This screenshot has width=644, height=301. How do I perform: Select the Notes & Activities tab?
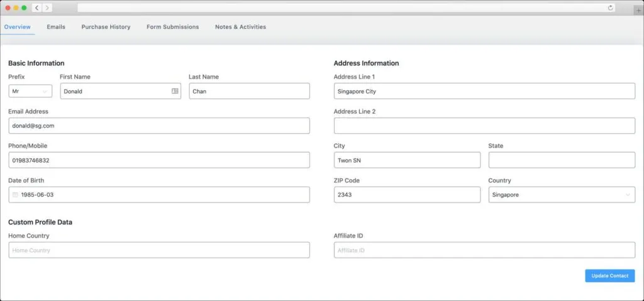[x=240, y=26]
